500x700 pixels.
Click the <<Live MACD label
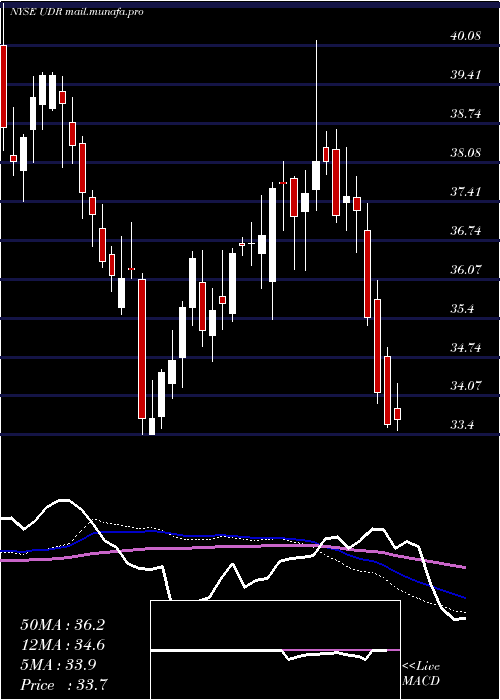421,674
